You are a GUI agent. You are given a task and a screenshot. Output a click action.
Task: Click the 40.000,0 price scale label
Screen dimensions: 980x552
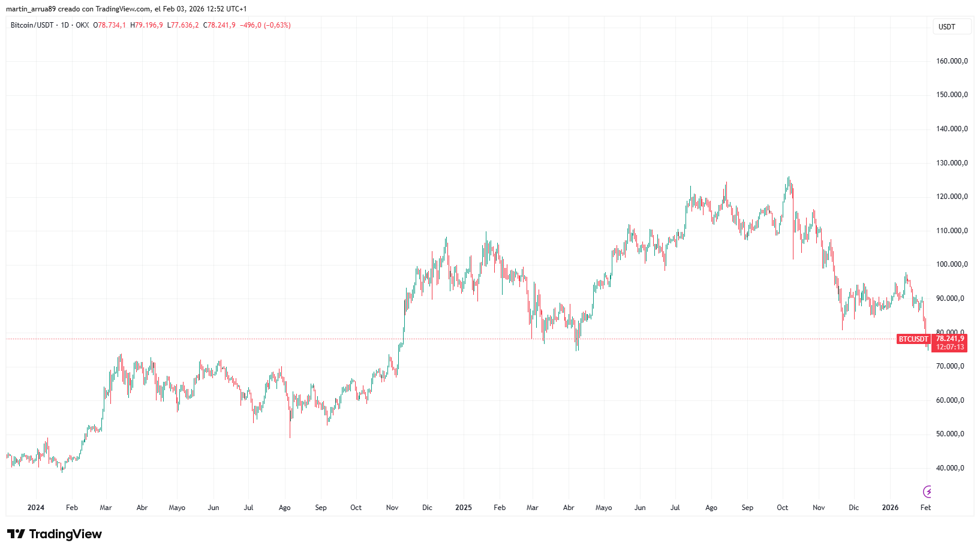pos(950,468)
